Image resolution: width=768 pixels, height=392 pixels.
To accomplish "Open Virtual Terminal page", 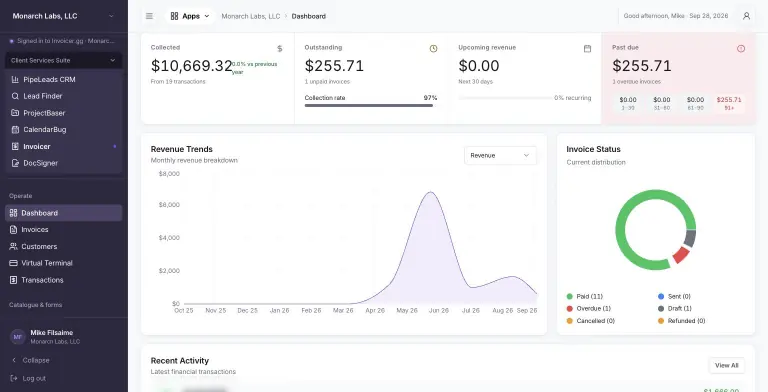I will [x=64, y=263].
